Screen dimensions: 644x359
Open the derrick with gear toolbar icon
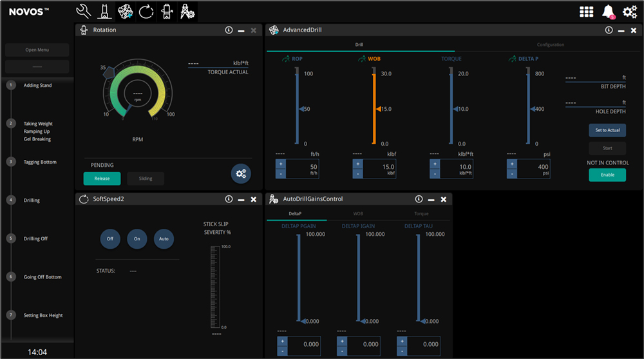tap(187, 11)
